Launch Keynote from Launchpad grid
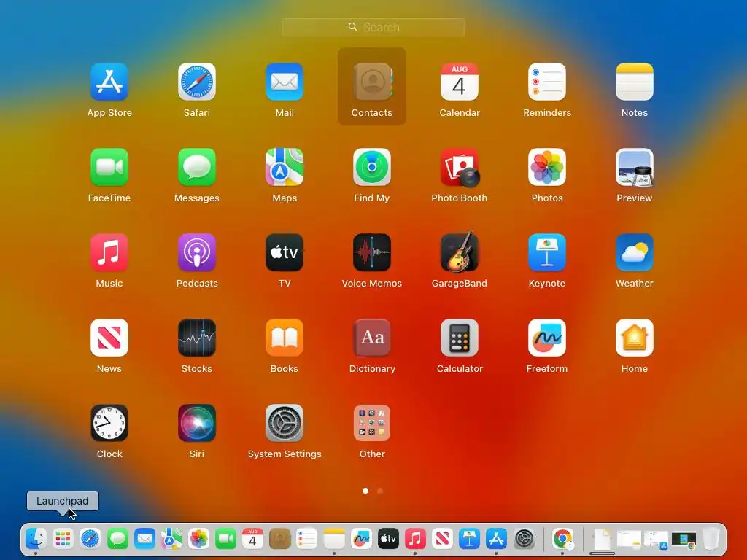Image resolution: width=747 pixels, height=560 pixels. click(x=547, y=252)
